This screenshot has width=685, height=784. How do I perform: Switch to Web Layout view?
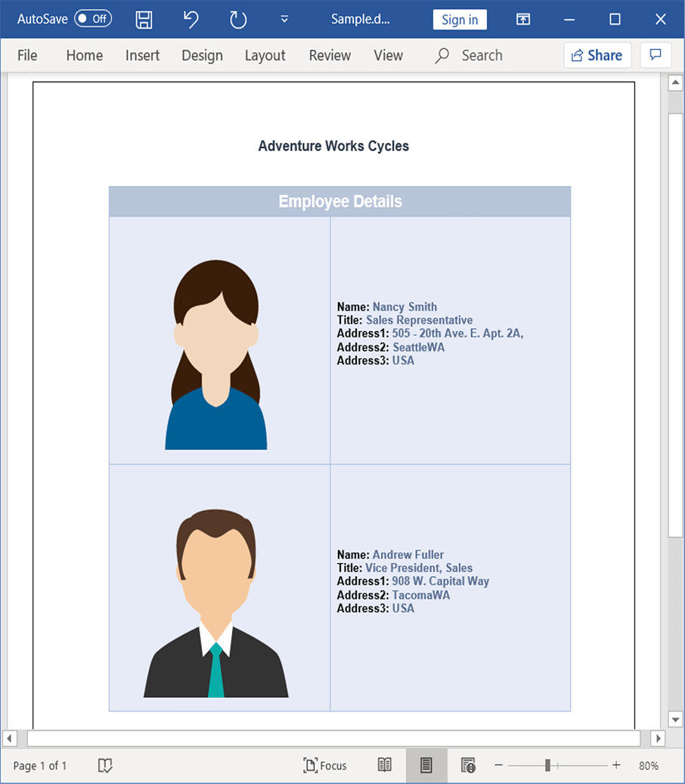pyautogui.click(x=468, y=765)
